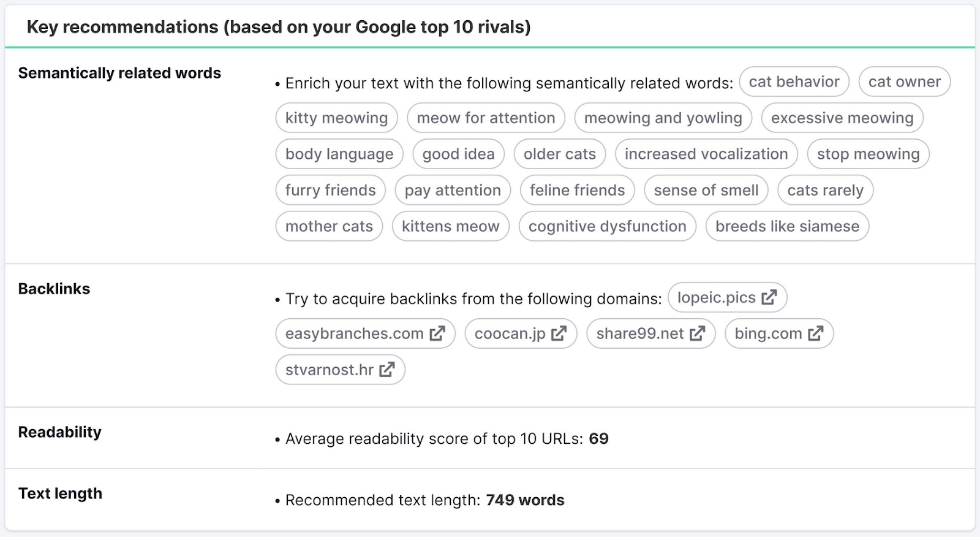Viewport: 980px width, 537px height.
Task: Open external link icon for share99.net
Action: (x=698, y=333)
